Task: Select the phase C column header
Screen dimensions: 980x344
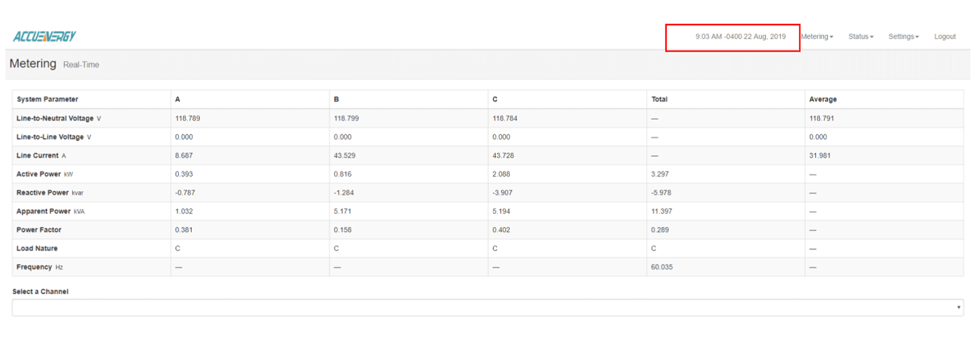Action: tap(495, 99)
